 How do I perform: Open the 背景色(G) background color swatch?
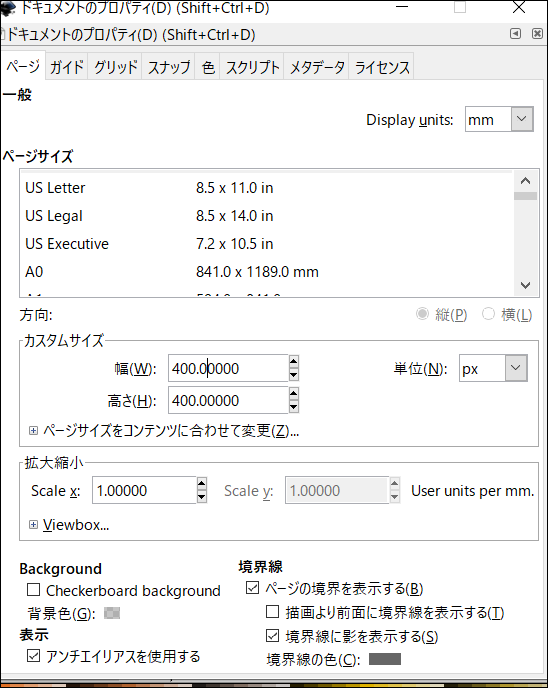pos(112,613)
